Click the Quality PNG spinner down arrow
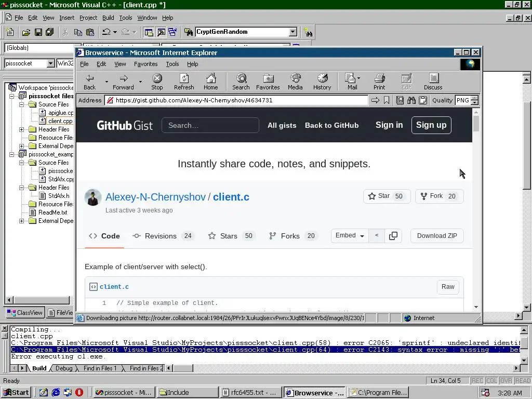The height and width of the screenshot is (399, 532). click(x=475, y=102)
